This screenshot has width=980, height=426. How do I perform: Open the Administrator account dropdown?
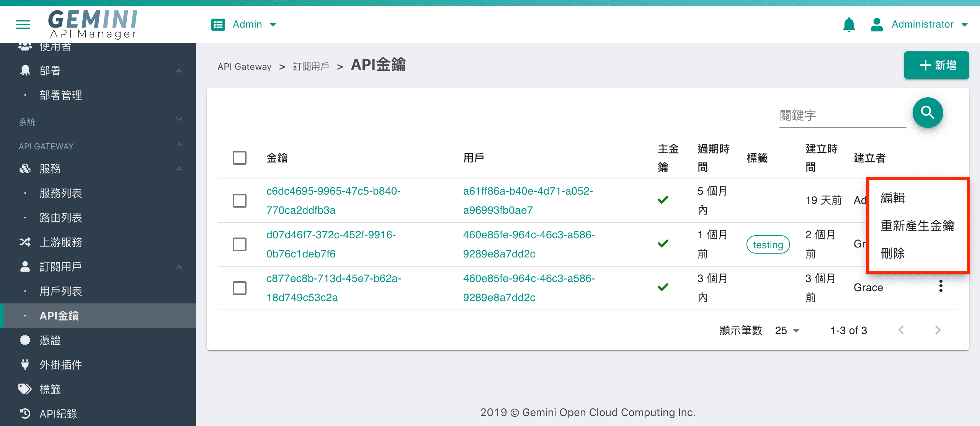(965, 25)
